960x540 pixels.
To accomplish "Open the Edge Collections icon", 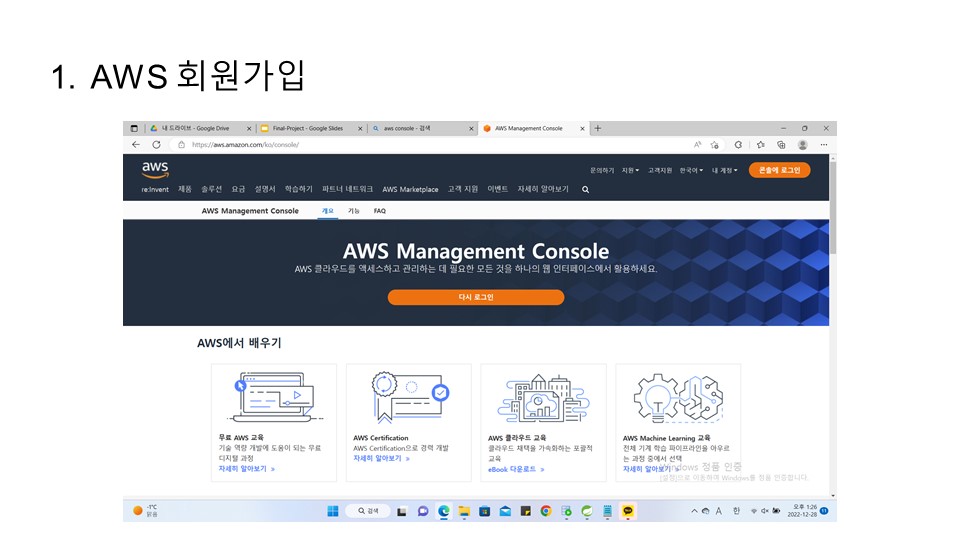I will tap(781, 144).
